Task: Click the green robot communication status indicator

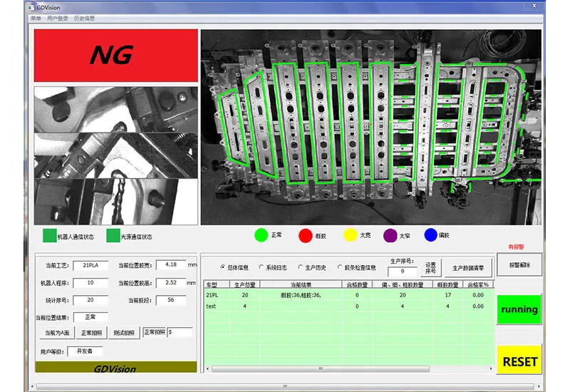Action: 49,235
